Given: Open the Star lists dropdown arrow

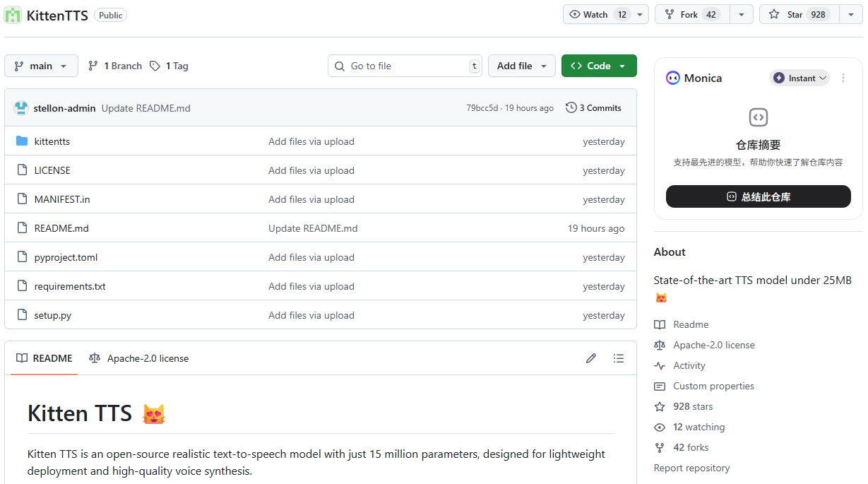Looking at the screenshot, I should coord(850,14).
